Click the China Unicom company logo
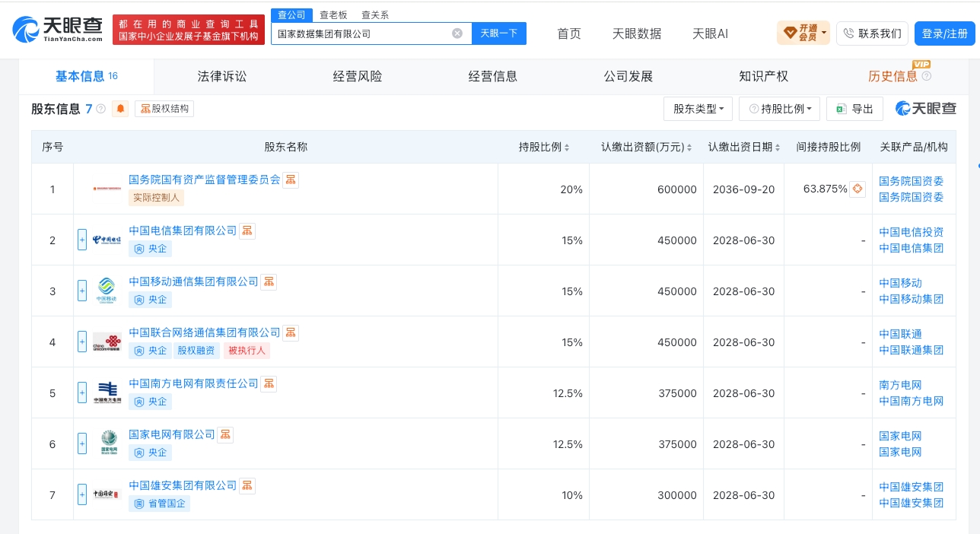This screenshot has height=534, width=980. coord(107,342)
